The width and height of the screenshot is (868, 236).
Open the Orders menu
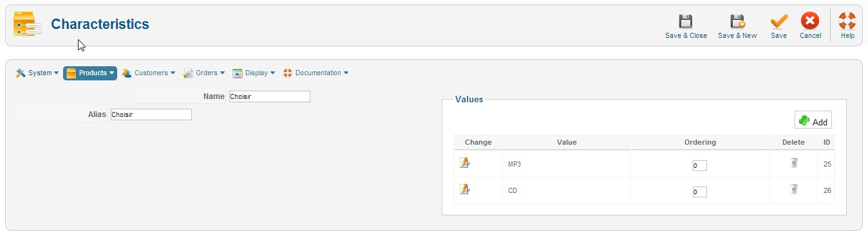[204, 73]
